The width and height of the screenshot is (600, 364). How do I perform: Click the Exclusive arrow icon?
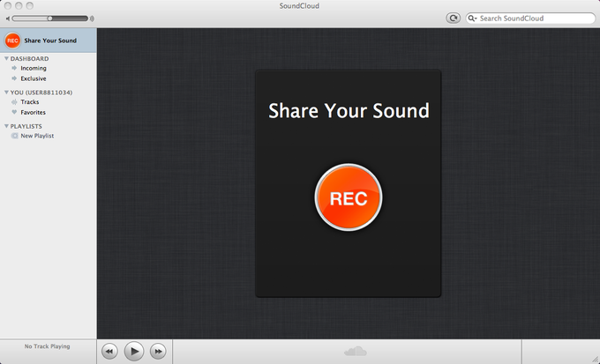point(14,78)
